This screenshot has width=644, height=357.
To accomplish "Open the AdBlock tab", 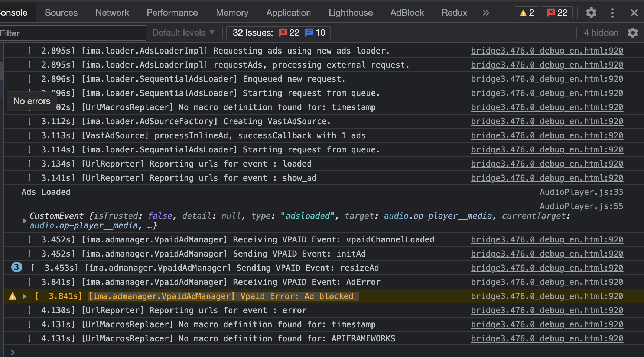I will [407, 13].
